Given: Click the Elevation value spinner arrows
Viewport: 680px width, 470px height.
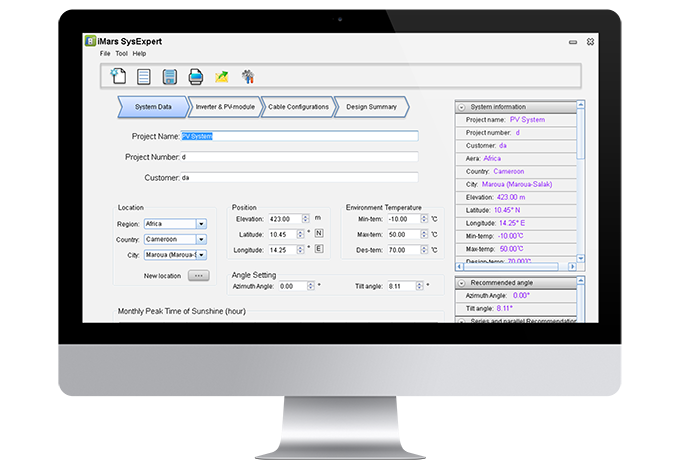Looking at the screenshot, I should tap(306, 219).
